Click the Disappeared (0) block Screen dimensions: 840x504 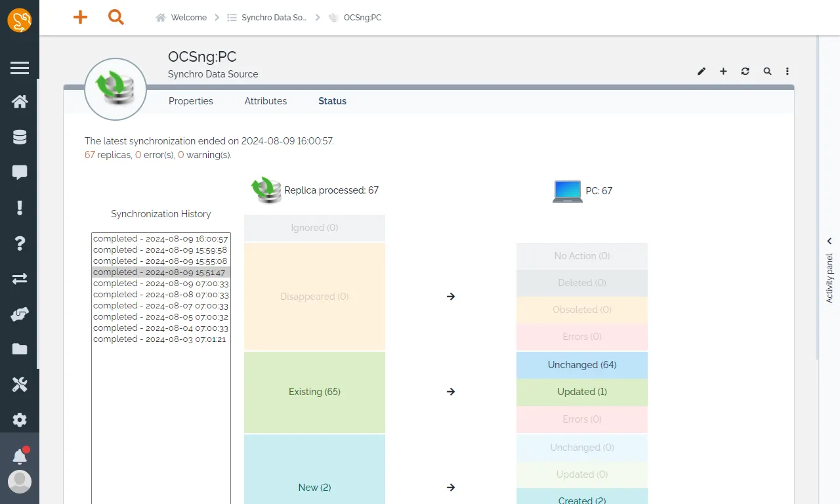(x=314, y=297)
